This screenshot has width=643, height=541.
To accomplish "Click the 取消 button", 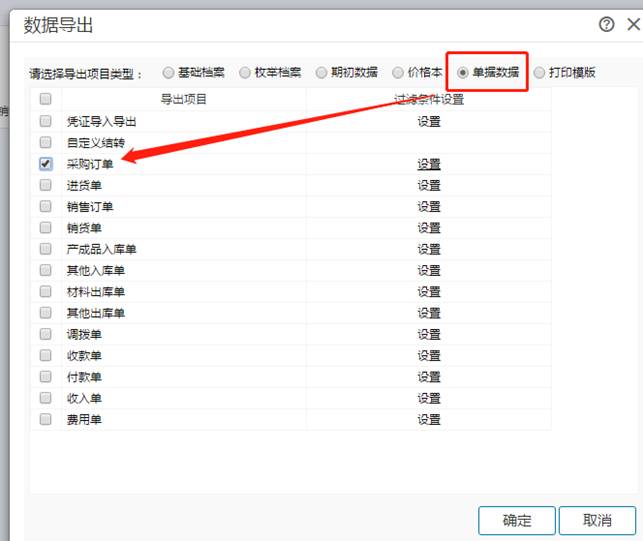I will (597, 520).
